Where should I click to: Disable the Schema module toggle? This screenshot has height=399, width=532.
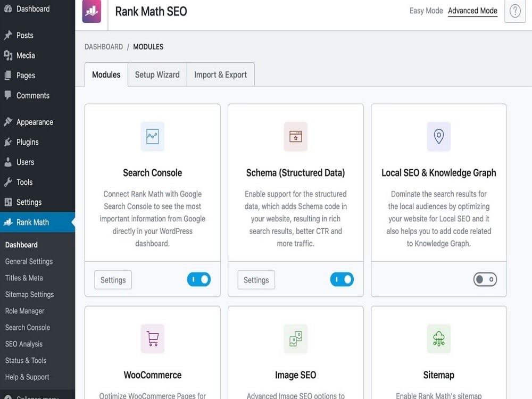pyautogui.click(x=342, y=280)
